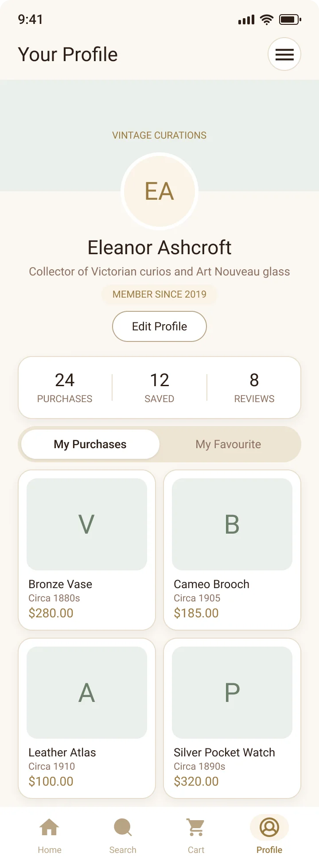Open the 12 Saved stat
The image size is (319, 868).
pos(159,387)
